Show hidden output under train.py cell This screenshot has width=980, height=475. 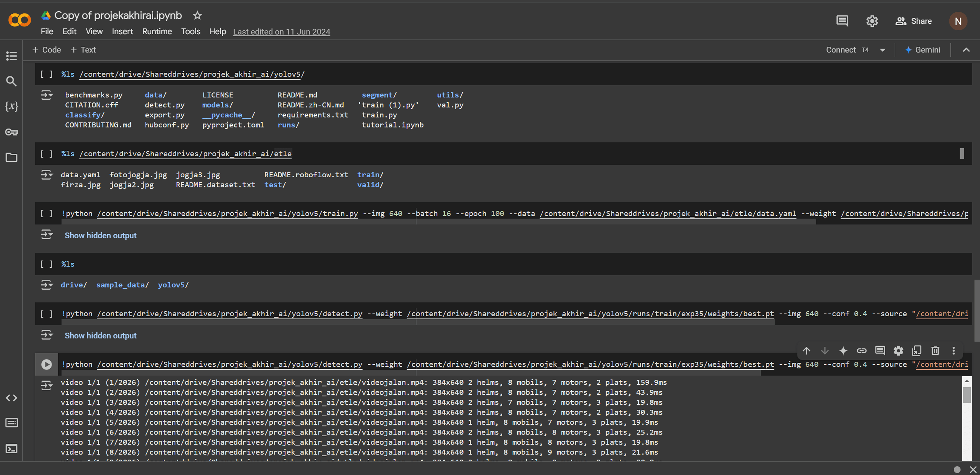tap(101, 235)
